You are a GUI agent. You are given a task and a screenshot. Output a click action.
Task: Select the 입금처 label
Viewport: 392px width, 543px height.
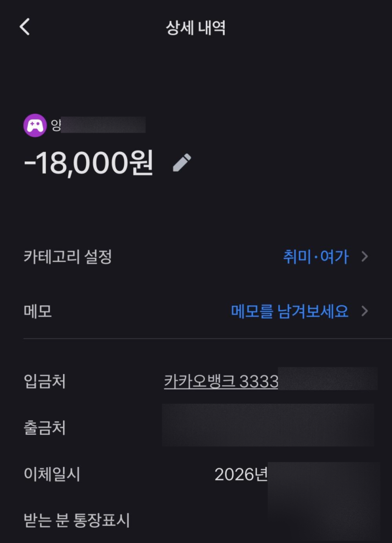(45, 381)
